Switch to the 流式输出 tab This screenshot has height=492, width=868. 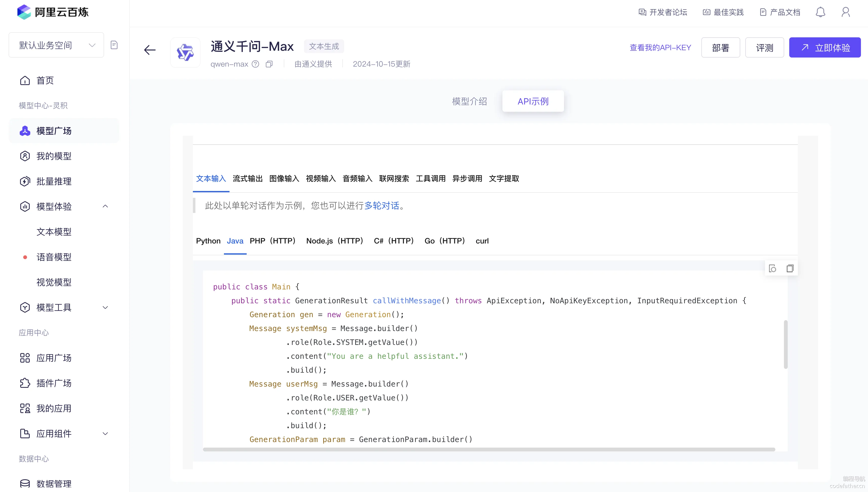pos(247,178)
